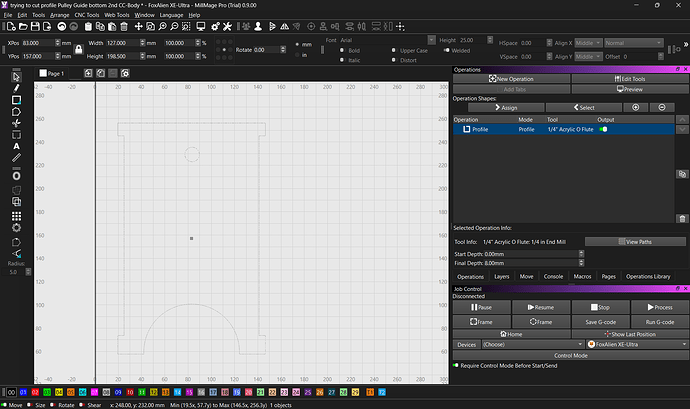Open device settings wrench icon
This screenshot has width=690, height=409.
(x=227, y=26)
